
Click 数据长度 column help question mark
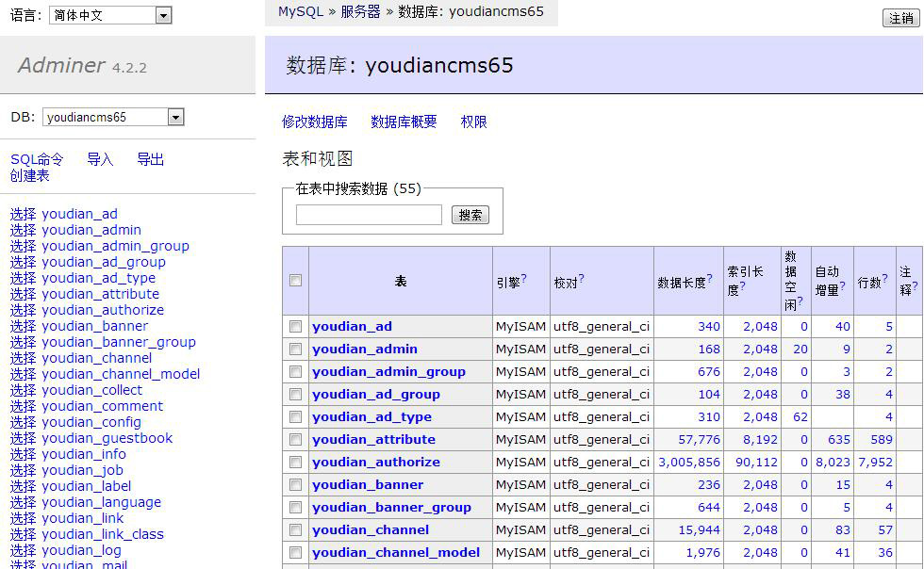[x=709, y=279]
